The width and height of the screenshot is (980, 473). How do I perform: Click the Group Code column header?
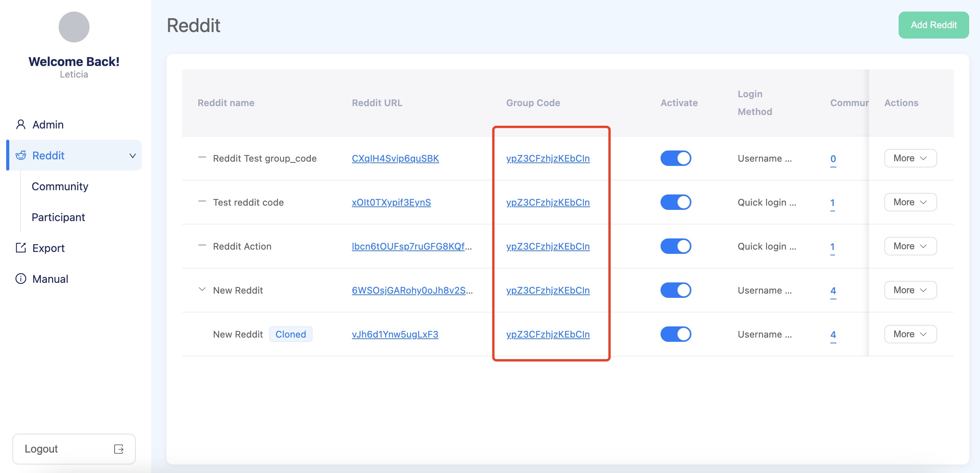533,103
